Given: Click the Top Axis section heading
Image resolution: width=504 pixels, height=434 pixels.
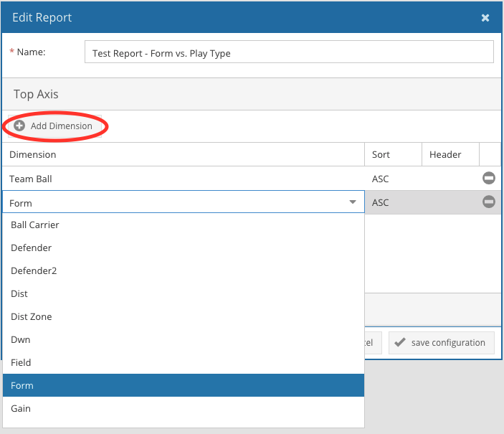Looking at the screenshot, I should 36,94.
